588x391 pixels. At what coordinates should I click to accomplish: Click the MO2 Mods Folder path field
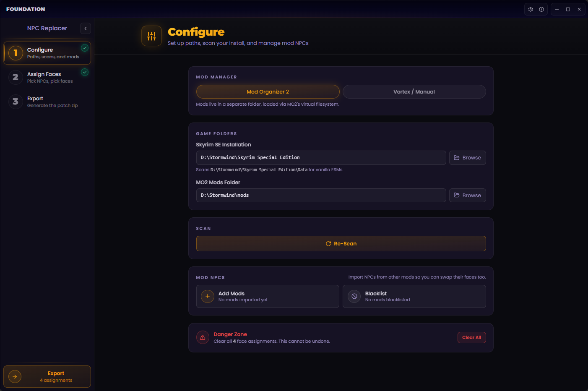(x=321, y=195)
